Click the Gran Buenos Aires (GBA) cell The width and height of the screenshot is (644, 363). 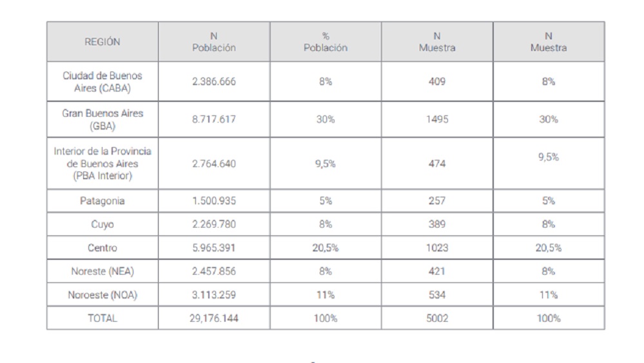click(x=102, y=119)
